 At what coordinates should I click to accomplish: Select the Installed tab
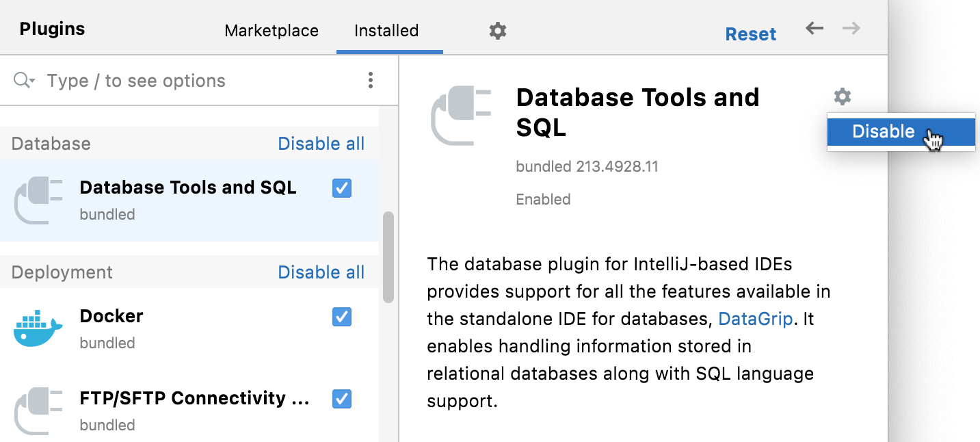click(386, 30)
